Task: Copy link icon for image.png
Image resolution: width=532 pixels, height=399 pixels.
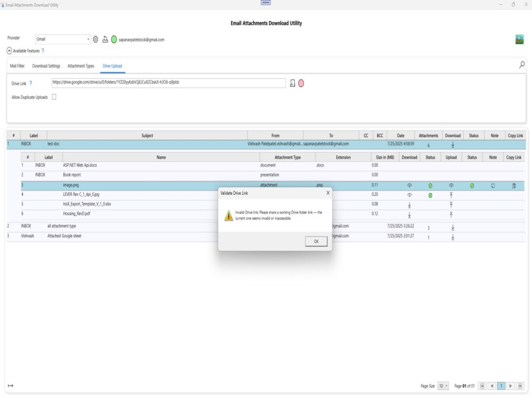Action: pyautogui.click(x=514, y=186)
